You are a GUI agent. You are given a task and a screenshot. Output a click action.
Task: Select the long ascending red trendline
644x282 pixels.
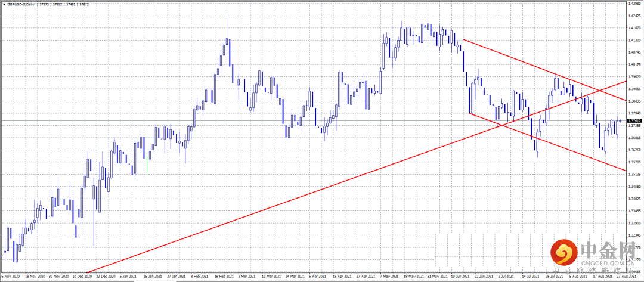tap(356, 177)
